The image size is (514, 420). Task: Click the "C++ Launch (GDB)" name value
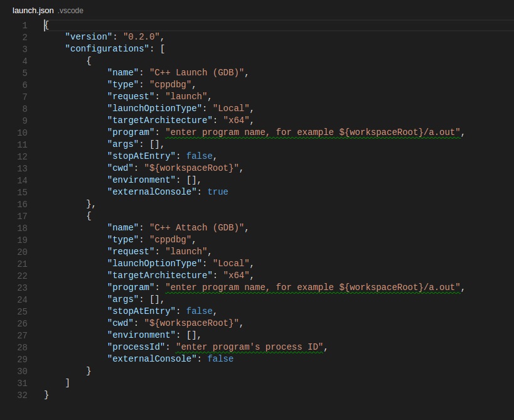click(196, 73)
